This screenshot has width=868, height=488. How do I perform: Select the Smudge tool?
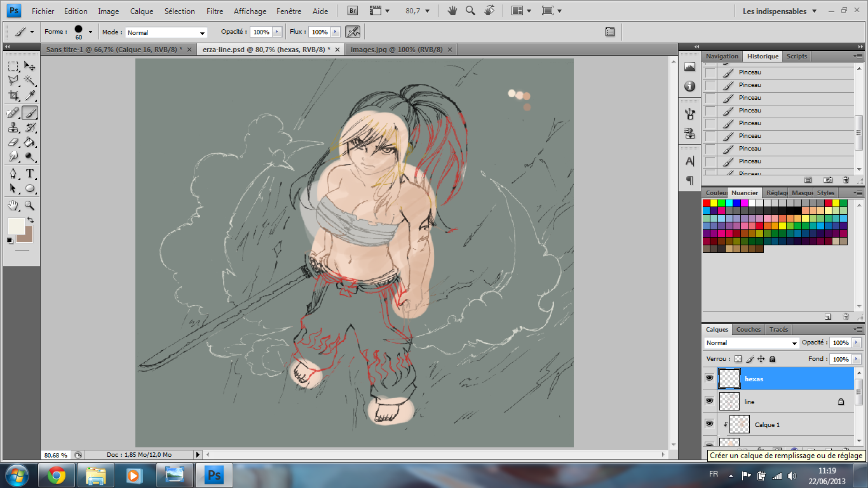pyautogui.click(x=13, y=157)
